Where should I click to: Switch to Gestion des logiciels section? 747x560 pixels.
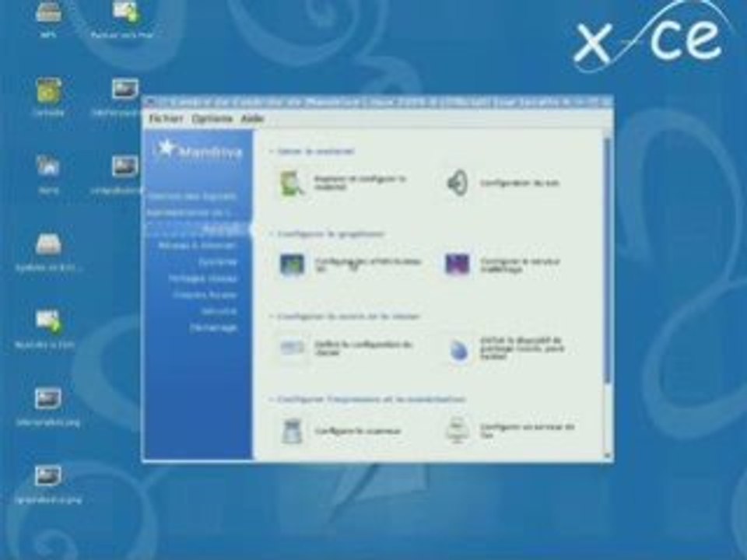(192, 196)
